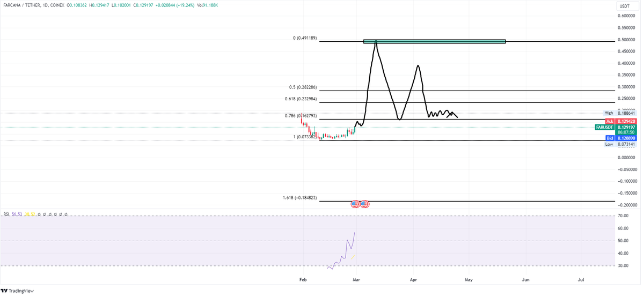Click the USDT currency label on price axis
This screenshot has height=297, width=644.
[x=624, y=5]
